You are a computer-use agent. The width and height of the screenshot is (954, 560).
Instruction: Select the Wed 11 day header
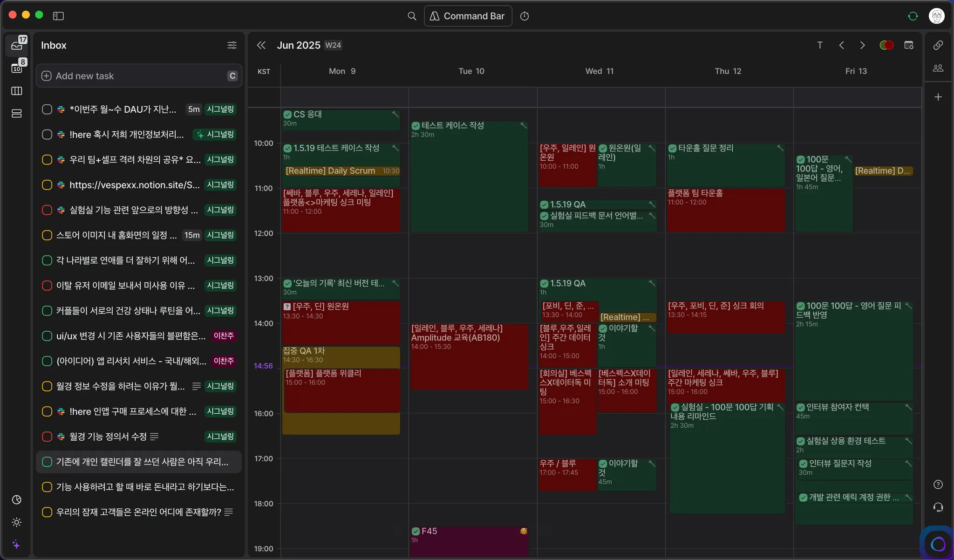[599, 71]
